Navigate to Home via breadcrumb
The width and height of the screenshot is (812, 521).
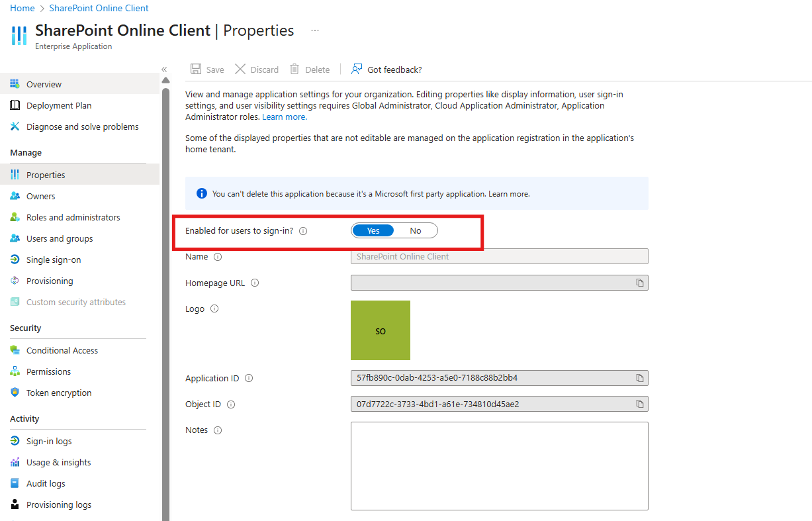(x=22, y=8)
